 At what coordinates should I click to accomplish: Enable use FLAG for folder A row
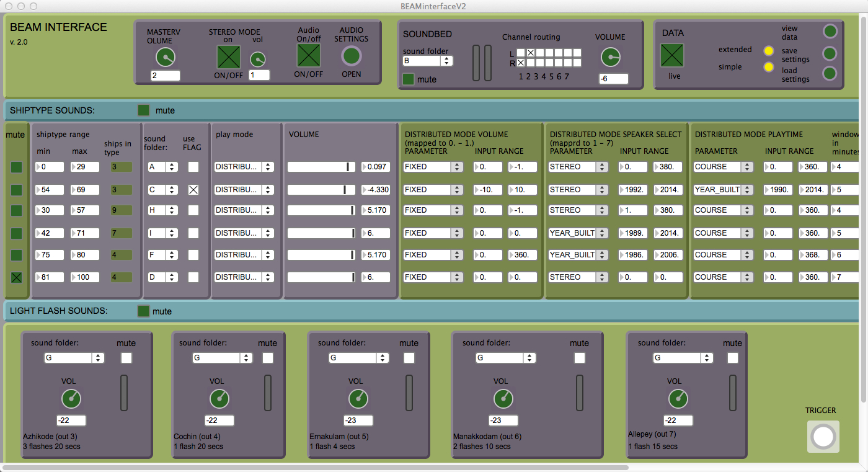[x=193, y=167]
